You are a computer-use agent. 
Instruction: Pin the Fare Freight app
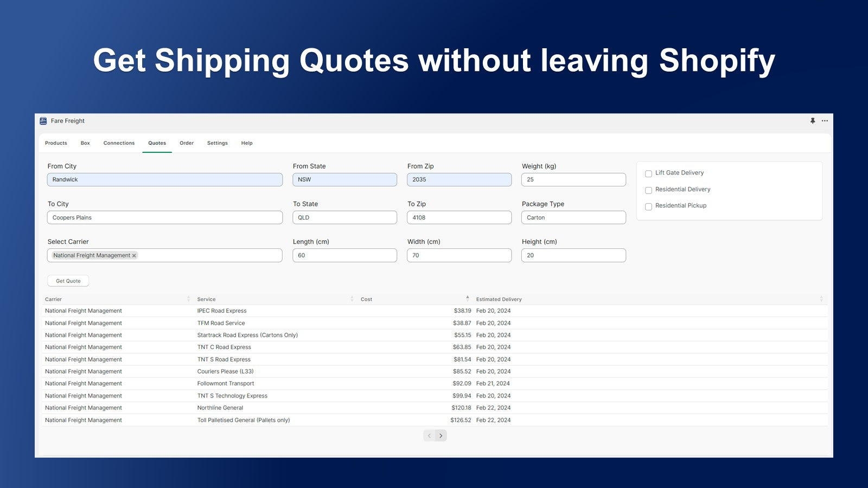click(x=813, y=121)
